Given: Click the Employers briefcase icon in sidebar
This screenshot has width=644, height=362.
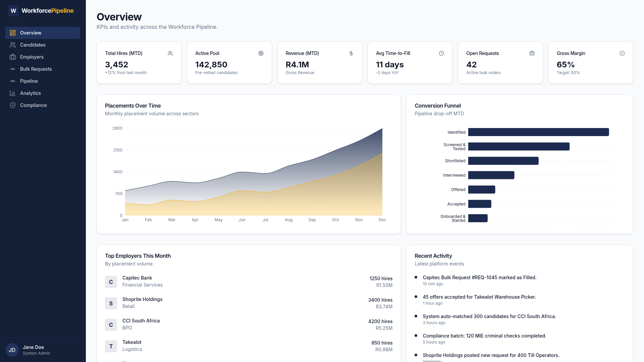Looking at the screenshot, I should (x=13, y=57).
